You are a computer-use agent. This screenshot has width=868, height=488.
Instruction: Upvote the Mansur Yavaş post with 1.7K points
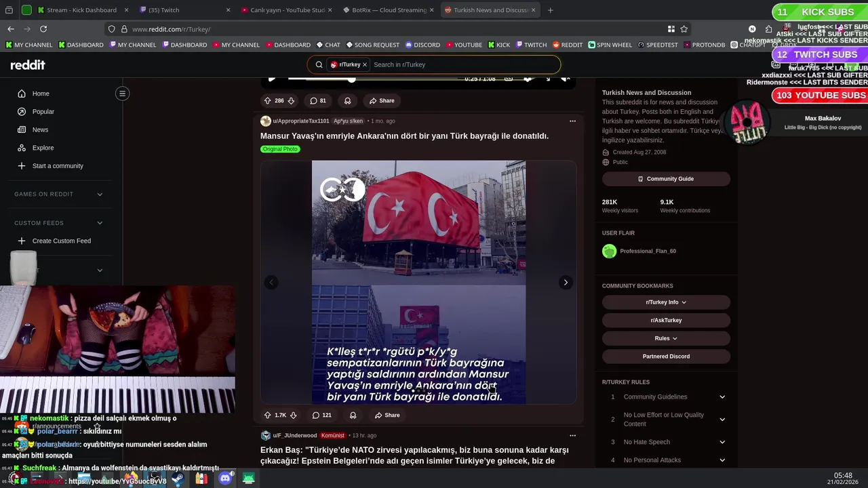(x=267, y=415)
